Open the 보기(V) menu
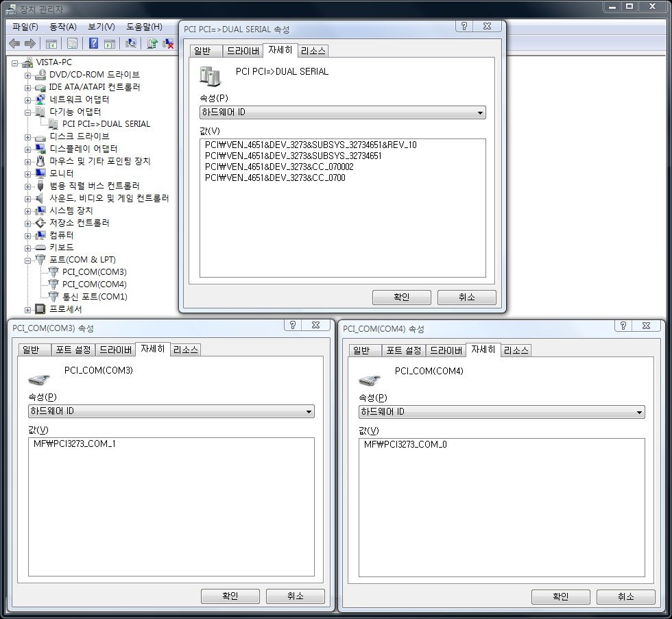Image resolution: width=672 pixels, height=619 pixels. tap(101, 27)
